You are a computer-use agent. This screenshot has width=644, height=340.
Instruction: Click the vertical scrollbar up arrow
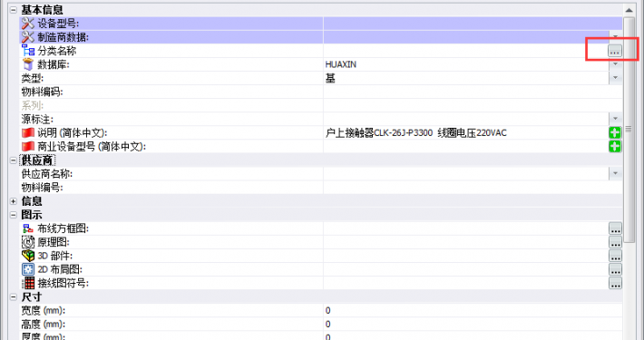pos(629,10)
